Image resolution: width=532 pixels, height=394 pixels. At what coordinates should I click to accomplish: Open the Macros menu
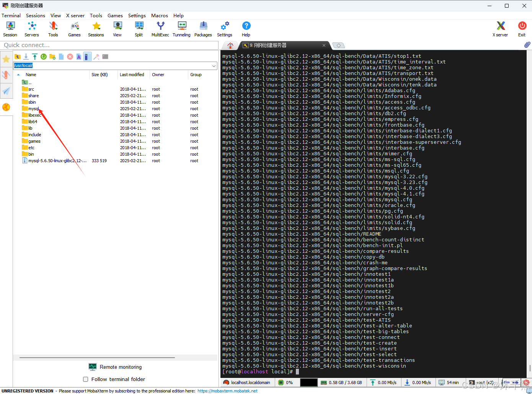pyautogui.click(x=160, y=16)
